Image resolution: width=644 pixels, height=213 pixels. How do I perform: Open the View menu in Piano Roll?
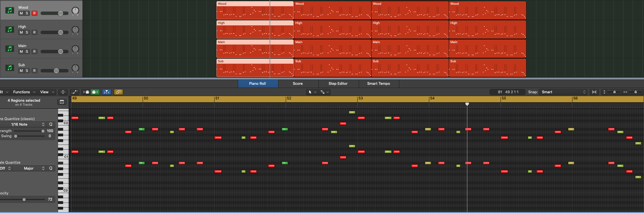click(47, 92)
